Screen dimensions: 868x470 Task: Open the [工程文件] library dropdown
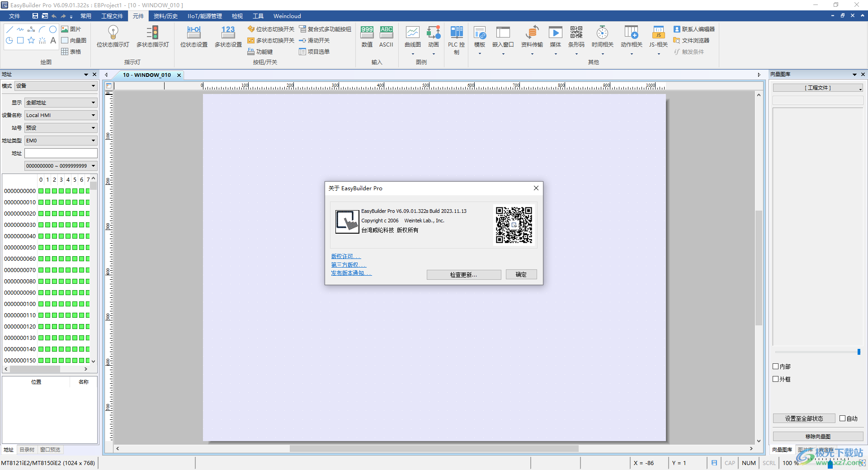(818, 88)
